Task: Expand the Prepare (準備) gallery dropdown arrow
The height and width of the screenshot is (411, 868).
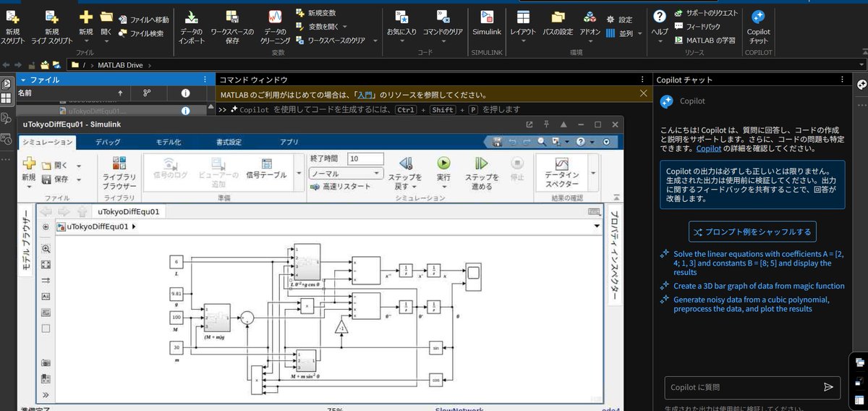Action: pos(299,174)
